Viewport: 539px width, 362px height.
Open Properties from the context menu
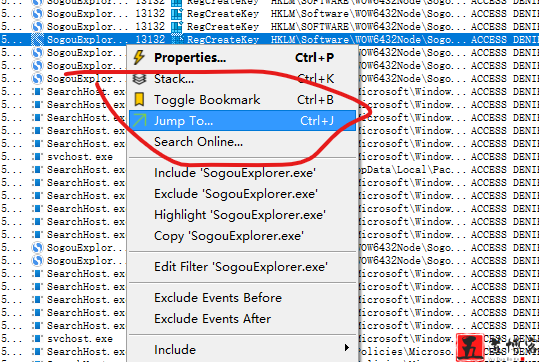pos(242,57)
